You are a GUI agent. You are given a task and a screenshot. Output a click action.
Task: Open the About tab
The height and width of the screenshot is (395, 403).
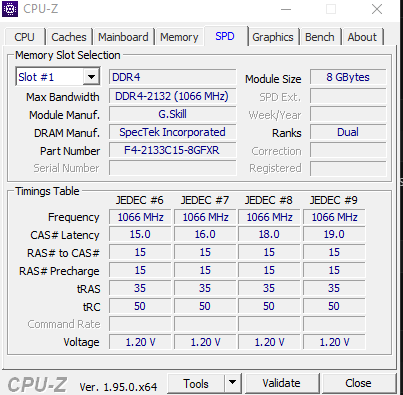(362, 37)
